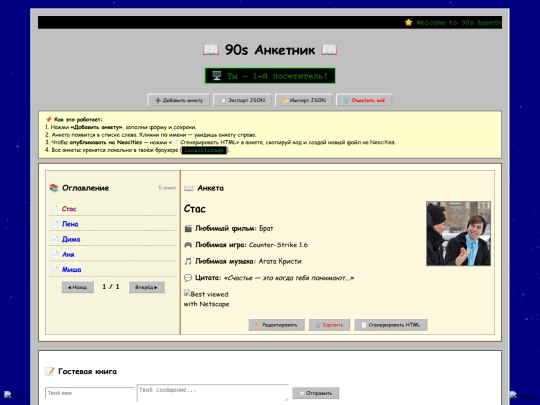Click the '5 анкет' count label
The height and width of the screenshot is (405, 540).
point(167,188)
